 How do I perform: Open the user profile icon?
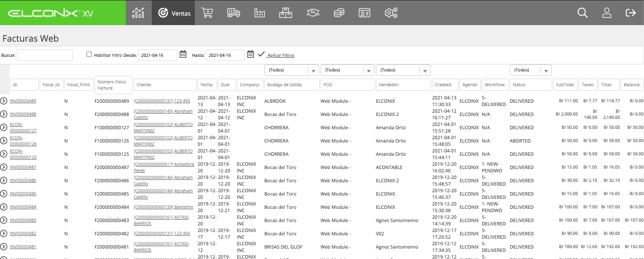(607, 13)
